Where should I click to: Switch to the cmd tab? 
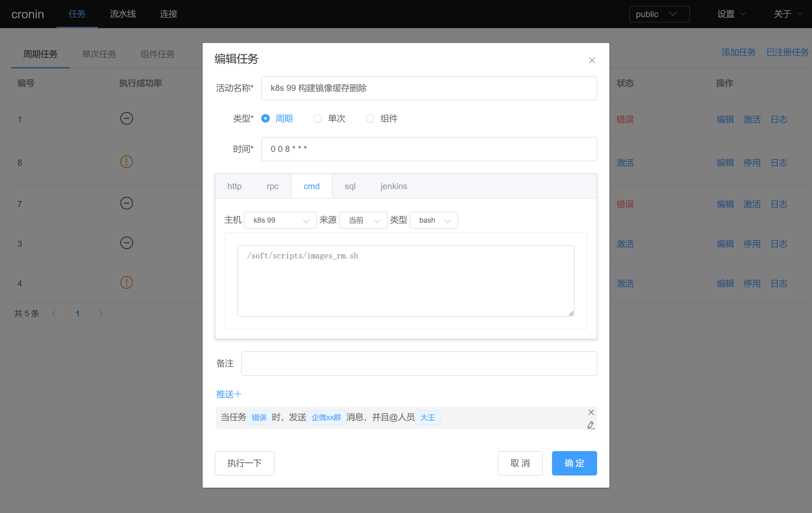click(312, 186)
